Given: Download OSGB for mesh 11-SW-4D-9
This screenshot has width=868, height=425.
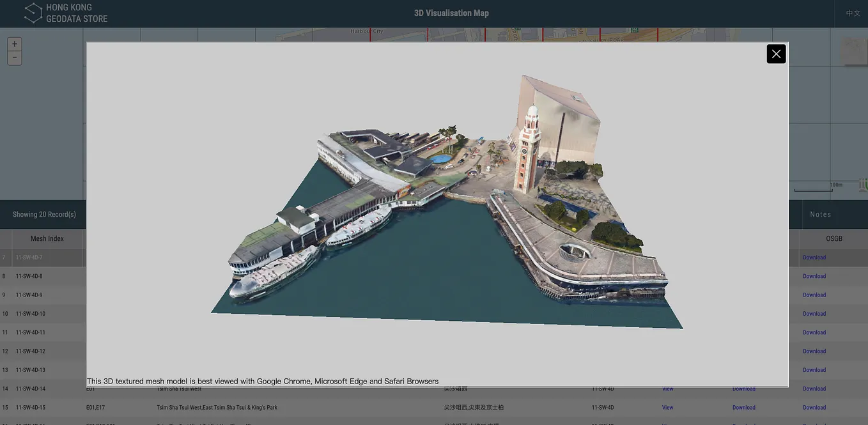Looking at the screenshot, I should [x=814, y=295].
